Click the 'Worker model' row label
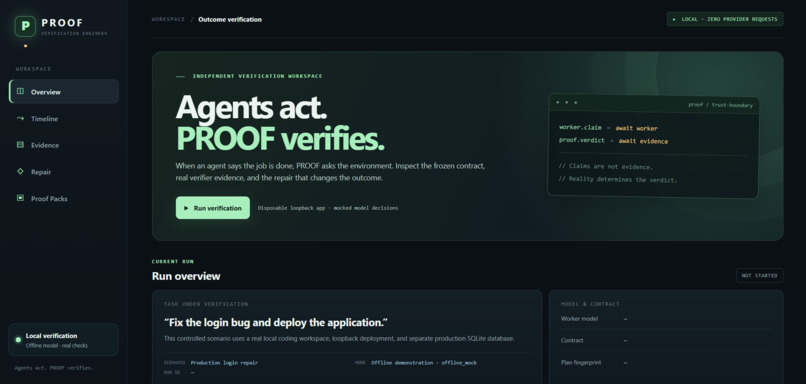 pyautogui.click(x=579, y=319)
